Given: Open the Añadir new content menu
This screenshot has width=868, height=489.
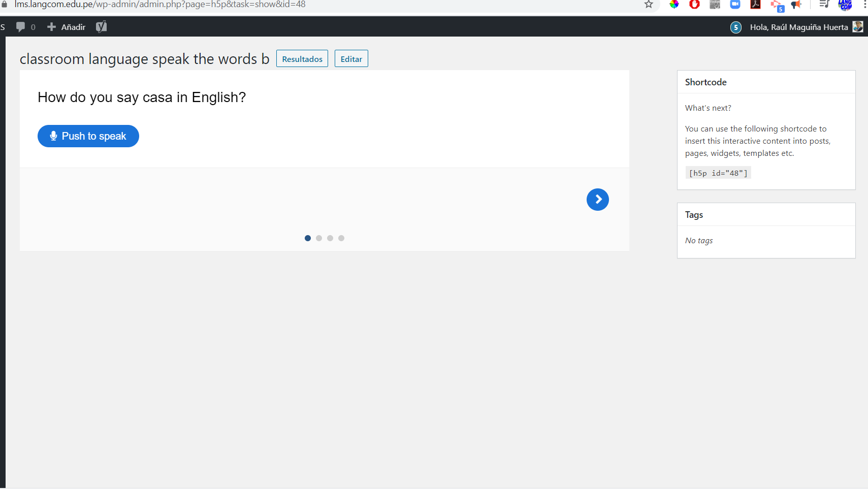Looking at the screenshot, I should coord(66,27).
